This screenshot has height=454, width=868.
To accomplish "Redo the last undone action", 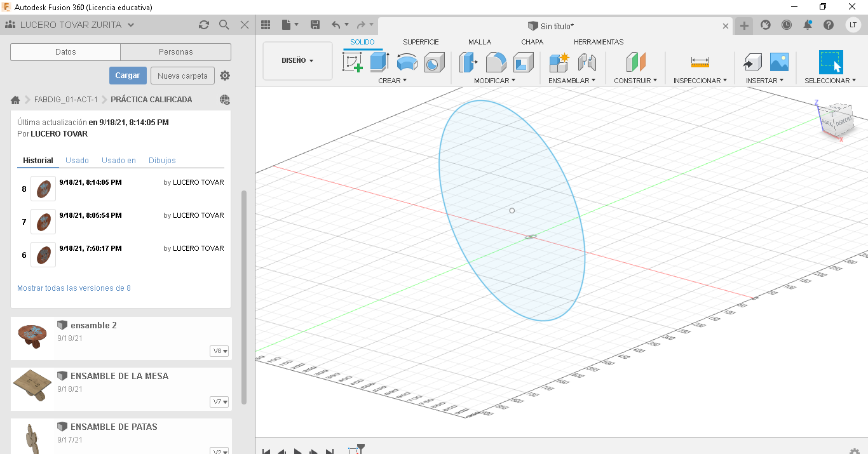I will click(x=361, y=25).
